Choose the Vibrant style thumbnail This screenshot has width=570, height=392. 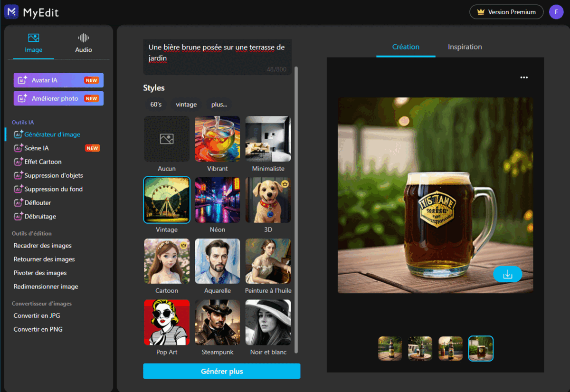point(218,139)
